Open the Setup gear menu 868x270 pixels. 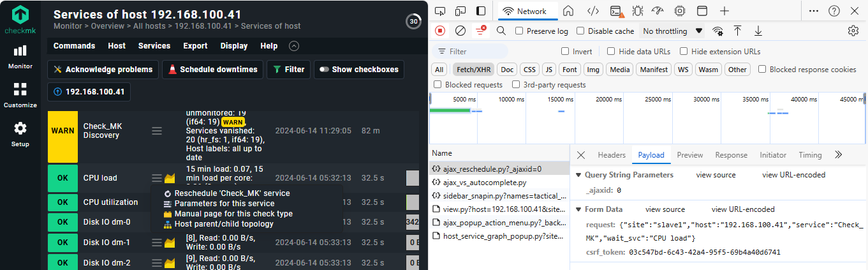click(20, 134)
